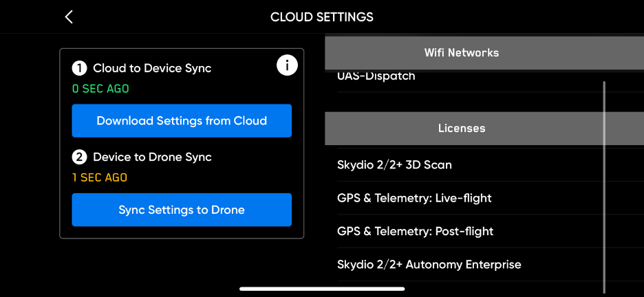Viewport: 644px width, 297px height.
Task: Select the Wifi Networks section header
Action: 461,53
